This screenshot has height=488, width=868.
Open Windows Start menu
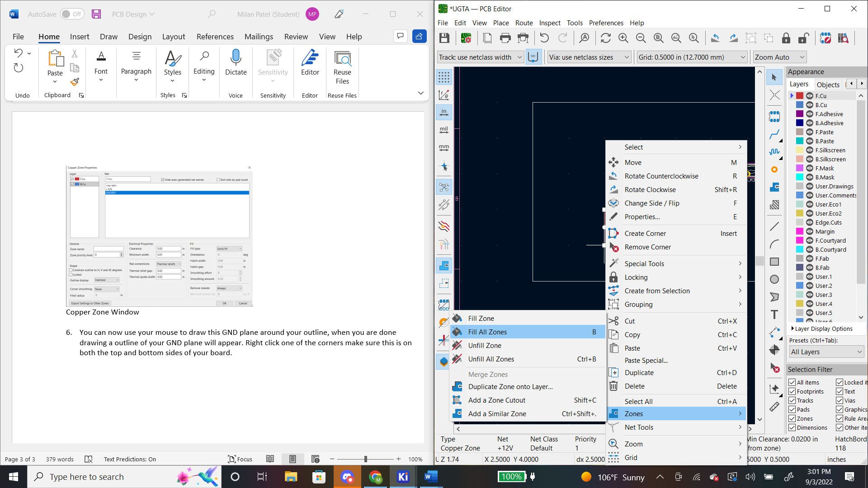[x=14, y=477]
